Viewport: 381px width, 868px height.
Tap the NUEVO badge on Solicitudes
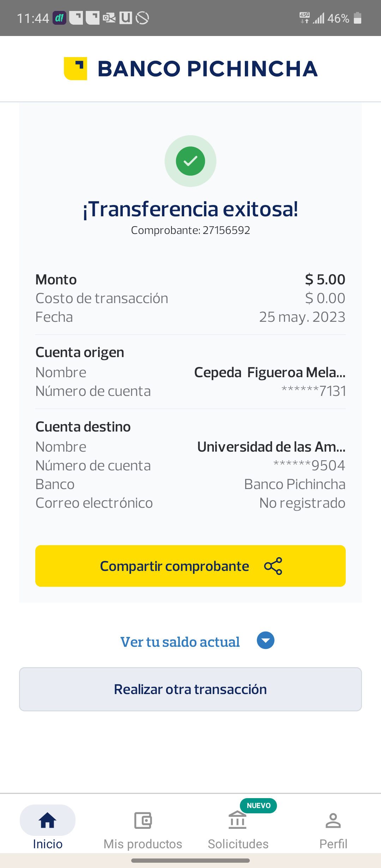tap(259, 806)
